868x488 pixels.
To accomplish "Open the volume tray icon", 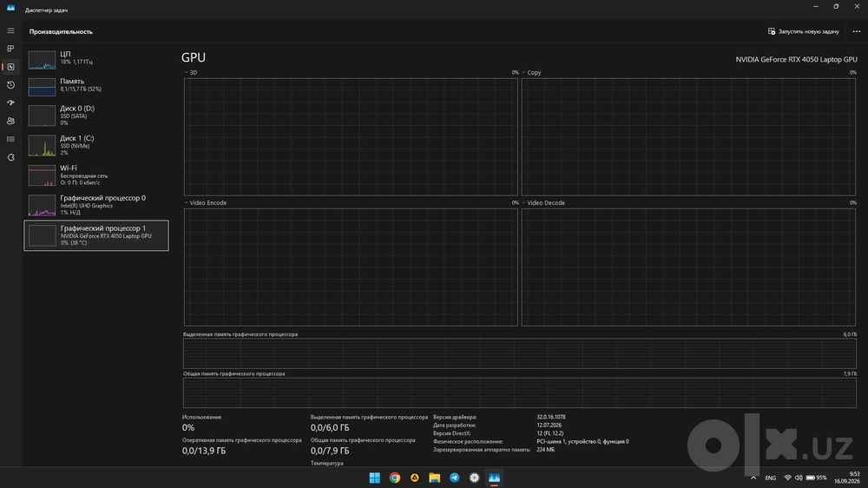I will 799,478.
